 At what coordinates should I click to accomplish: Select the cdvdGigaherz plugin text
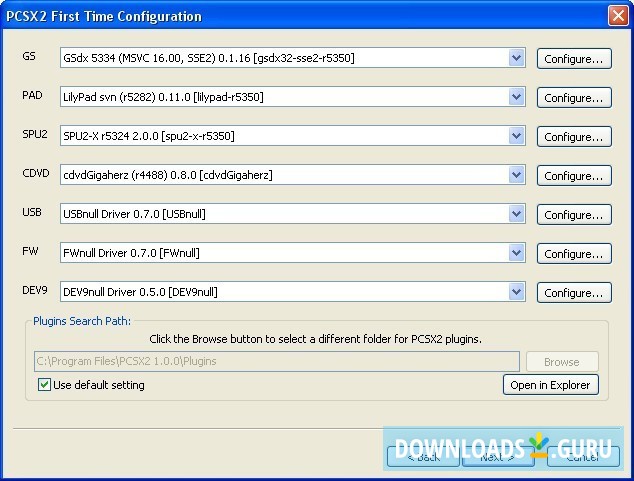click(168, 175)
